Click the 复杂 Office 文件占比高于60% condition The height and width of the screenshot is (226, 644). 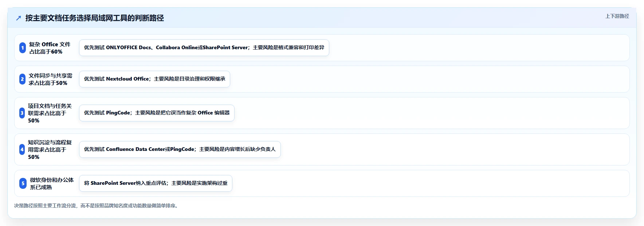[x=50, y=48]
